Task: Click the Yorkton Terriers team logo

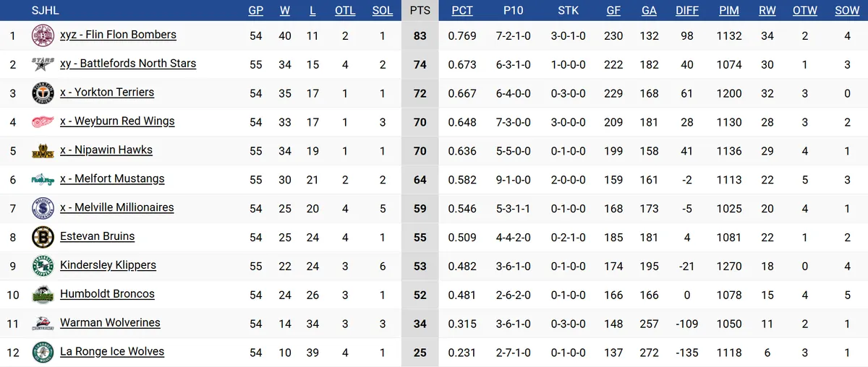Action: click(x=43, y=93)
